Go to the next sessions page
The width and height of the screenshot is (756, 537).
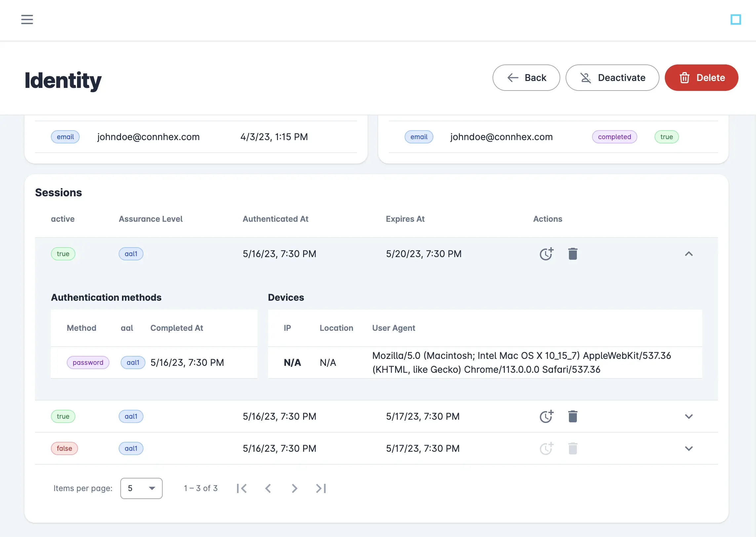point(294,488)
